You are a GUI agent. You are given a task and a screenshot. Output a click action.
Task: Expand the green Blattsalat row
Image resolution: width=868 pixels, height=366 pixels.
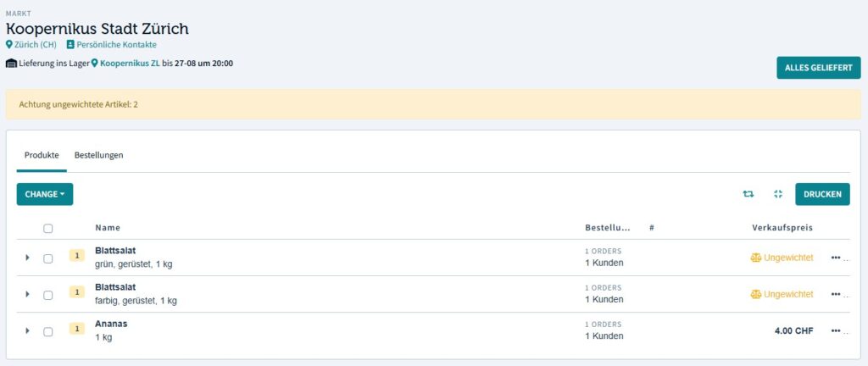point(27,258)
